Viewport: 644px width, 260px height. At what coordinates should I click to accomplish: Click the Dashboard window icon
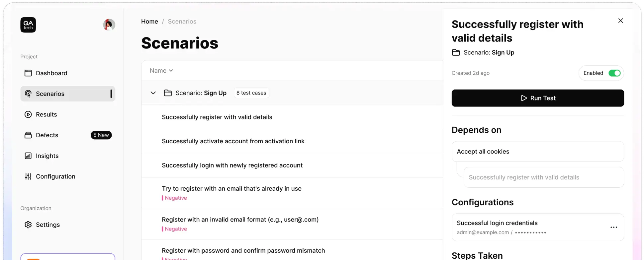pos(28,73)
